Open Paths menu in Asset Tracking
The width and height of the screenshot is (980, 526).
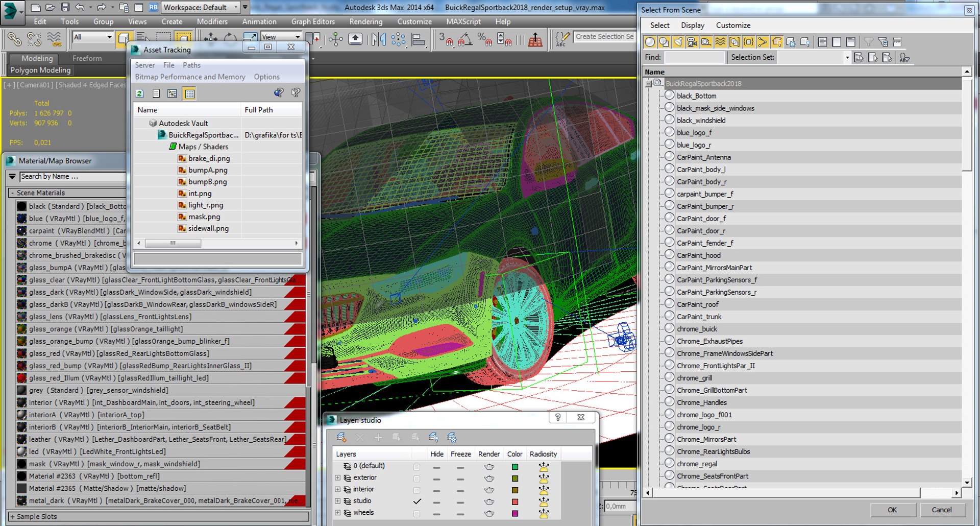(191, 65)
